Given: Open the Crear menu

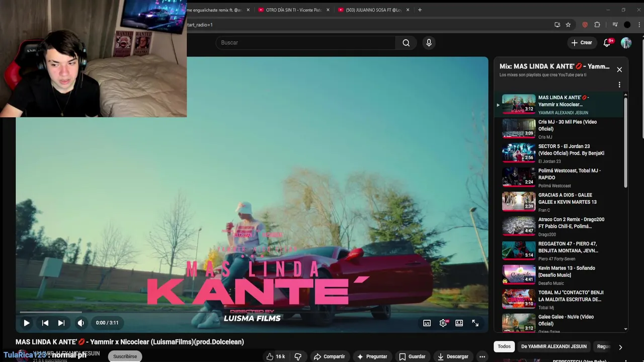Looking at the screenshot, I should 582,43.
